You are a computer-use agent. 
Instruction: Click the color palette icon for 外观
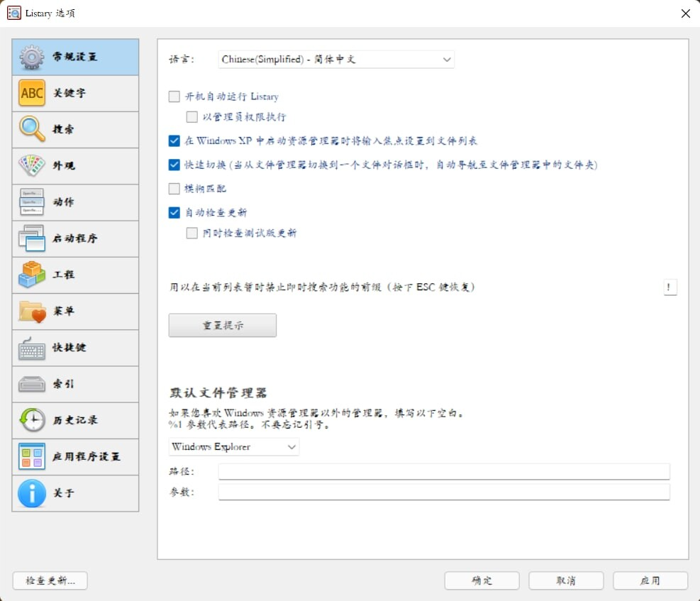click(x=32, y=165)
